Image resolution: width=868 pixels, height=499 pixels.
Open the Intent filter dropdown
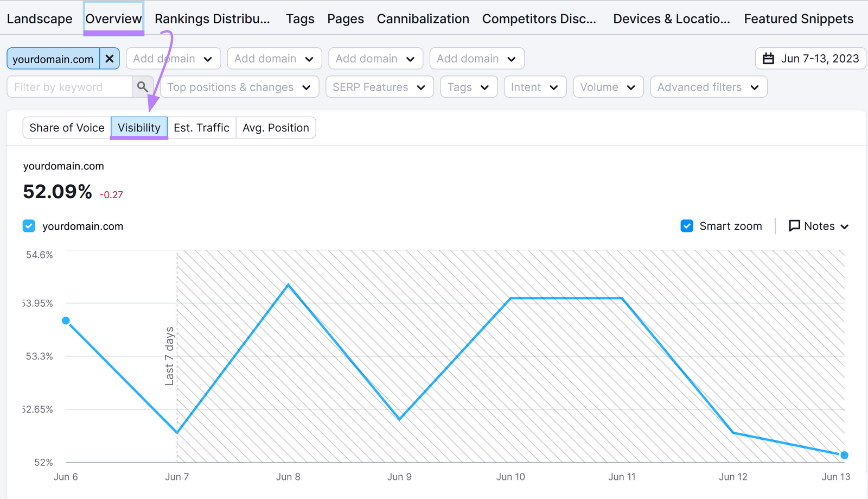[534, 86]
